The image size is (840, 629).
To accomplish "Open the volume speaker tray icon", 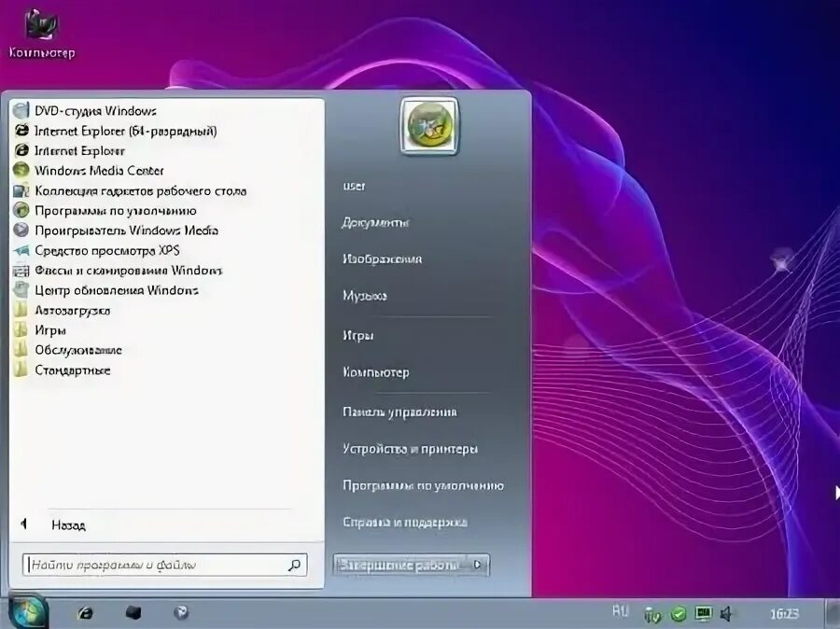I will point(726,613).
